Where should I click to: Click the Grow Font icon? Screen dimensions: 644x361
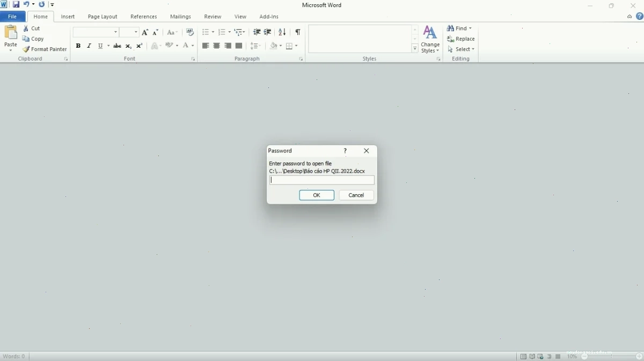click(x=145, y=32)
